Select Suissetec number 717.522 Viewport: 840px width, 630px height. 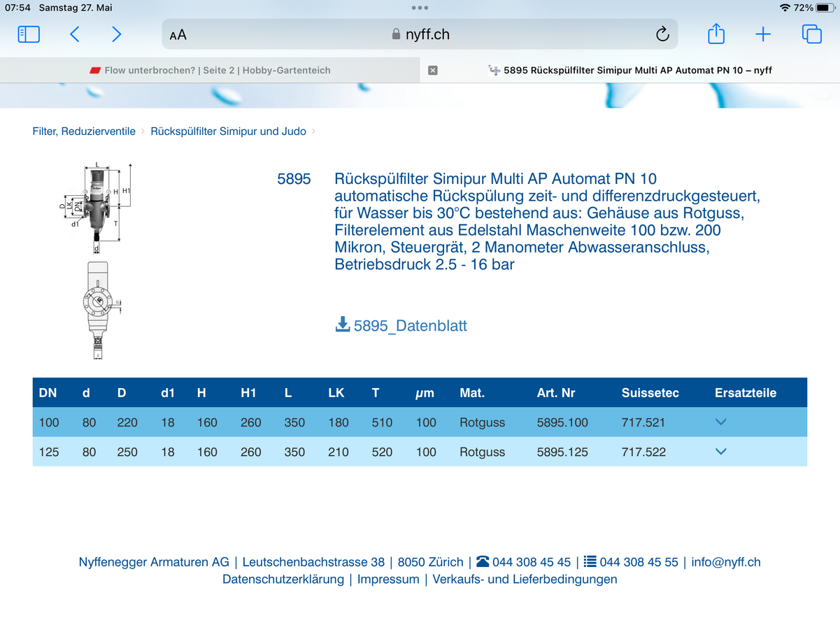(643, 452)
